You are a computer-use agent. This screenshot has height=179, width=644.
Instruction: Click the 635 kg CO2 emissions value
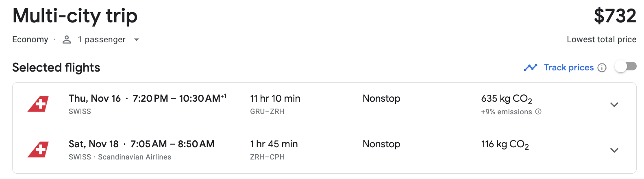click(507, 99)
